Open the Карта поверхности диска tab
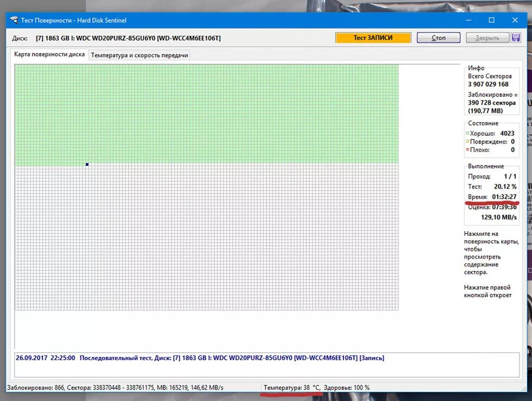This screenshot has height=401, width=532. (49, 54)
